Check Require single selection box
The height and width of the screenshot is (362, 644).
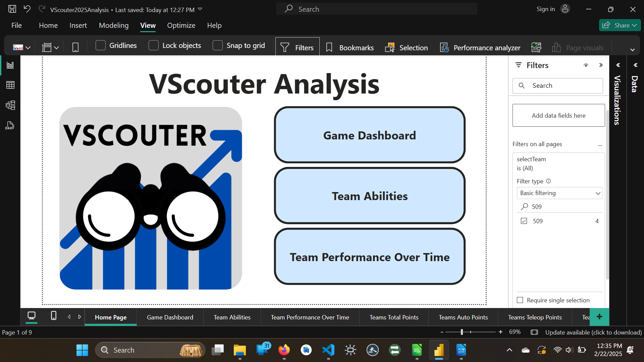[x=520, y=300]
